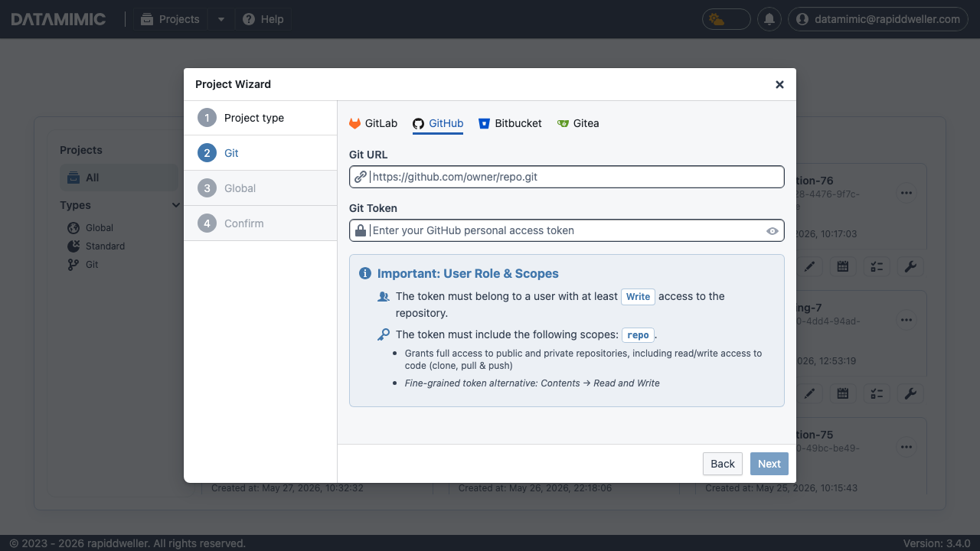Click calendar icon on the -76 project card

coord(843,266)
